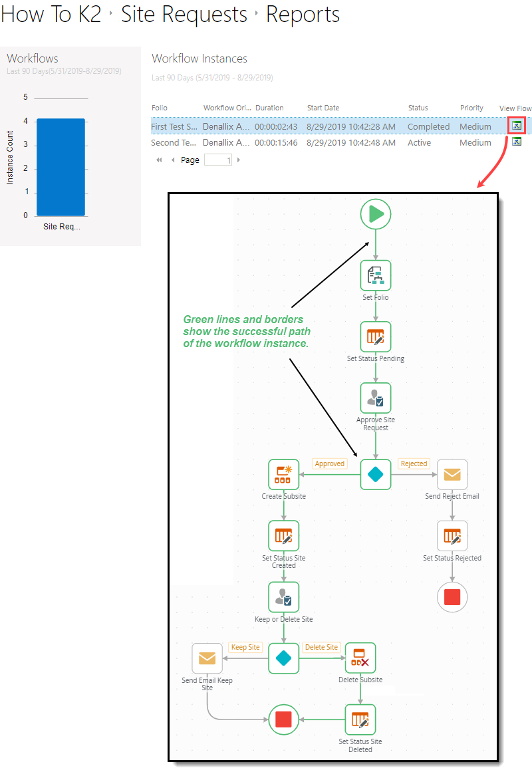Viewport: 532px width, 772px height.
Task: Go to next page with right arrow
Action: click(x=238, y=160)
